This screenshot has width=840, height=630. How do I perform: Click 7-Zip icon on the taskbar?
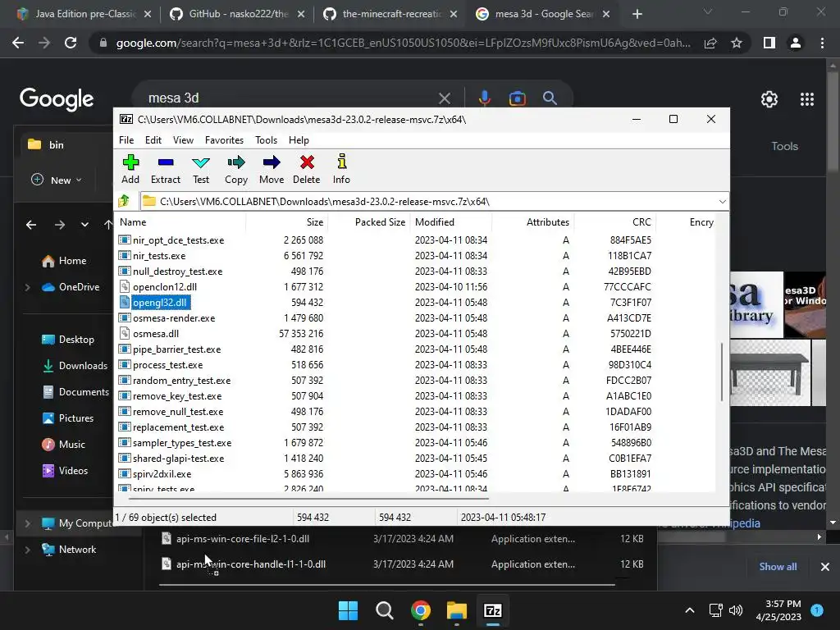click(492, 610)
